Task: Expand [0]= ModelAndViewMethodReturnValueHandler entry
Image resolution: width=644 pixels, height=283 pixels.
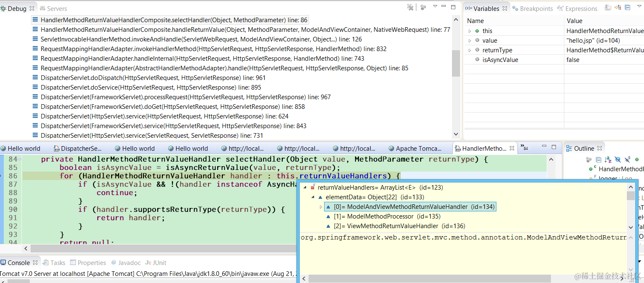Action: pyautogui.click(x=321, y=207)
